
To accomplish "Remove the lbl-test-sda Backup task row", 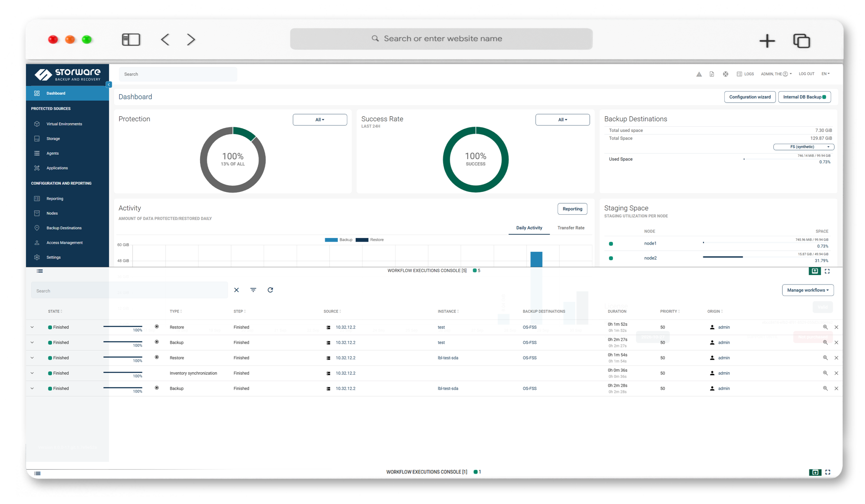I will click(x=837, y=389).
